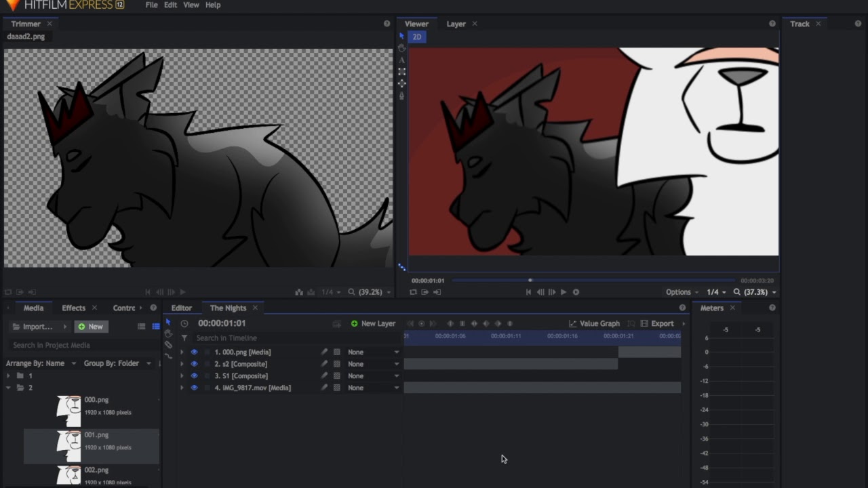Expand the s2 Composite layer
The image size is (868, 488).
pyautogui.click(x=181, y=364)
